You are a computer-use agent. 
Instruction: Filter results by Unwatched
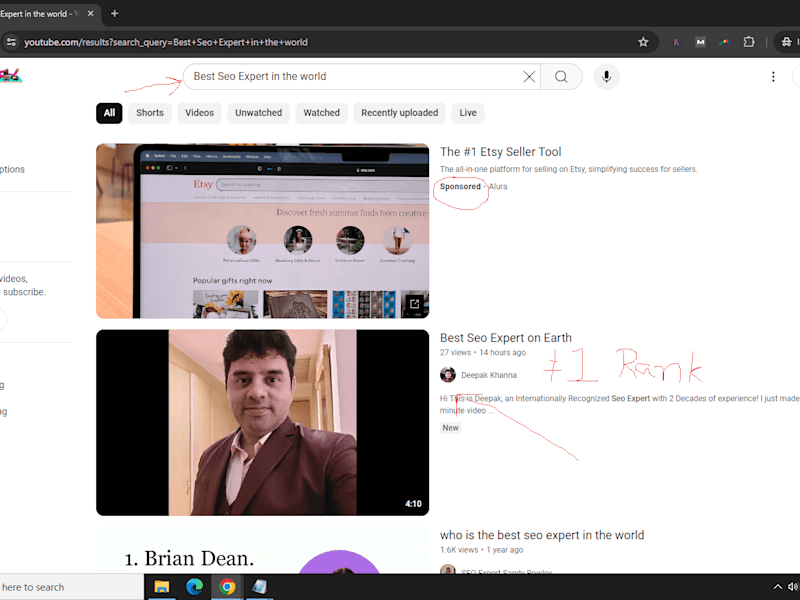point(258,113)
